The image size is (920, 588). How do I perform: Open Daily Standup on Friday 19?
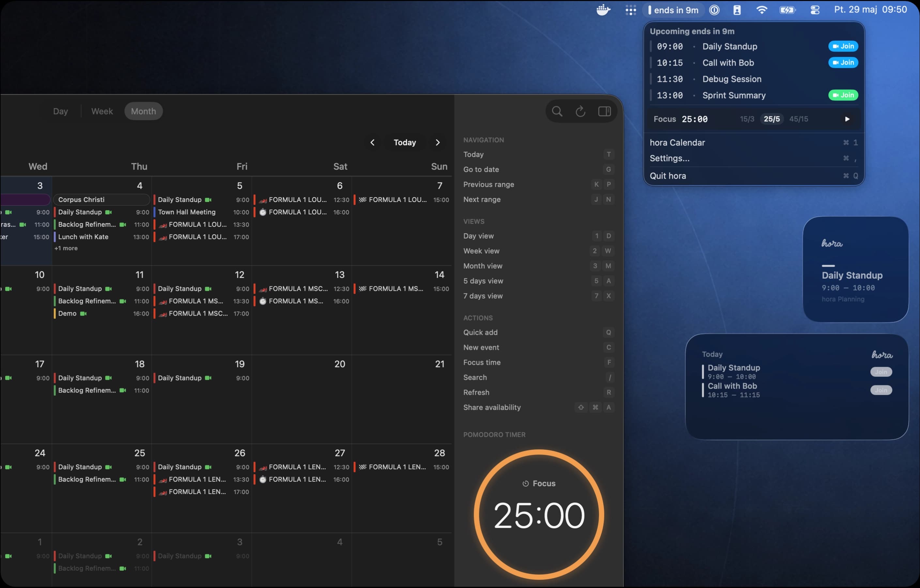tap(202, 378)
